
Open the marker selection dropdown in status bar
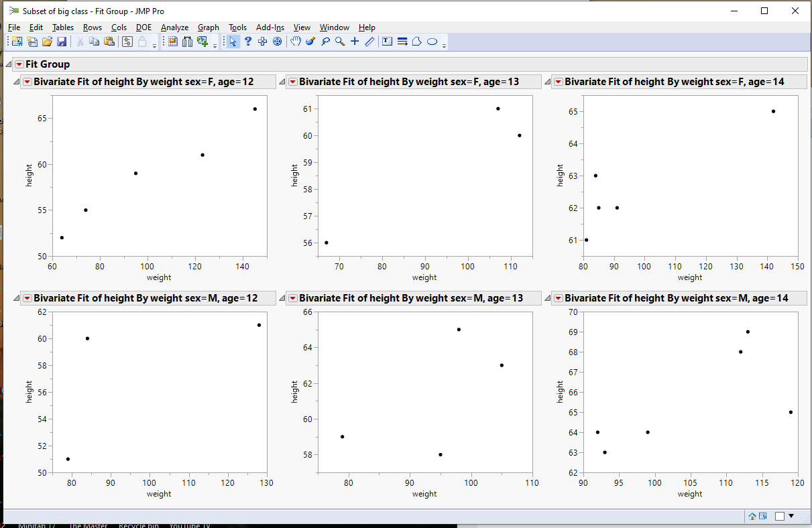click(791, 516)
